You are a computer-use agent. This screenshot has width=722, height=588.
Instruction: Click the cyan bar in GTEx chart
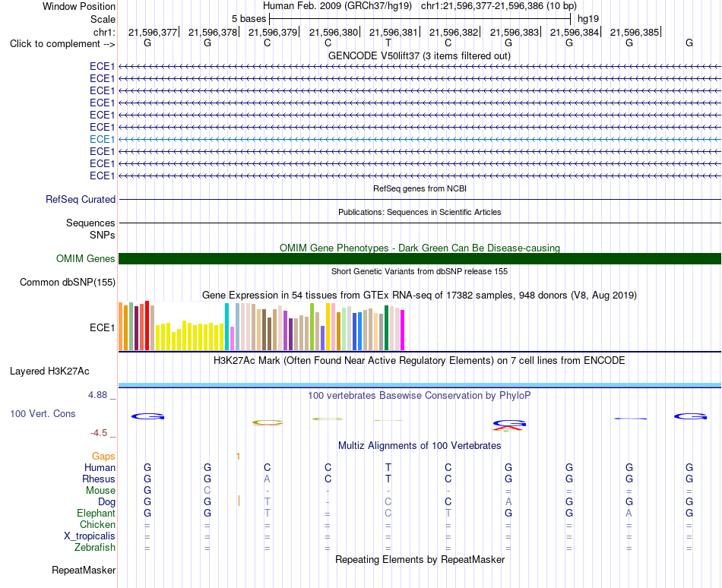226,327
